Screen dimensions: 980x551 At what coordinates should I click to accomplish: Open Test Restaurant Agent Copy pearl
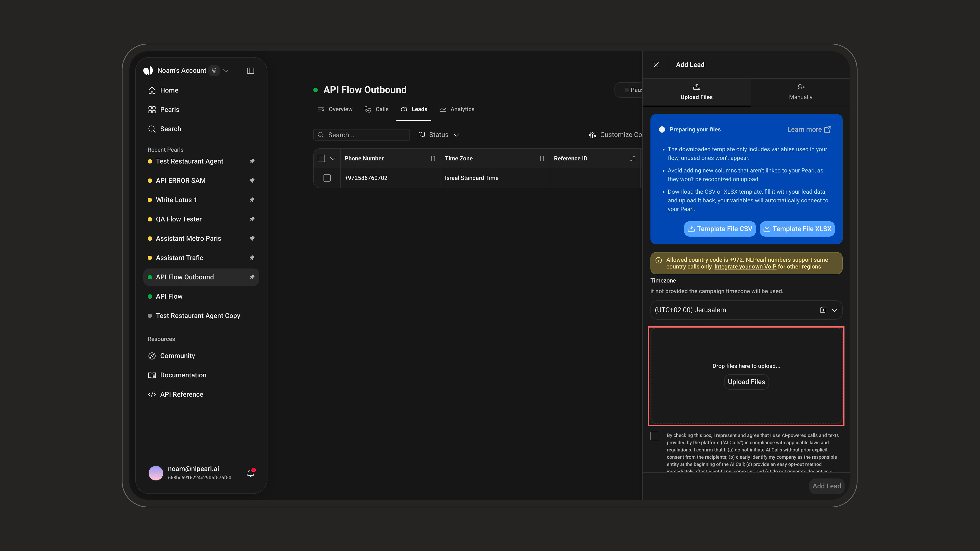198,316
